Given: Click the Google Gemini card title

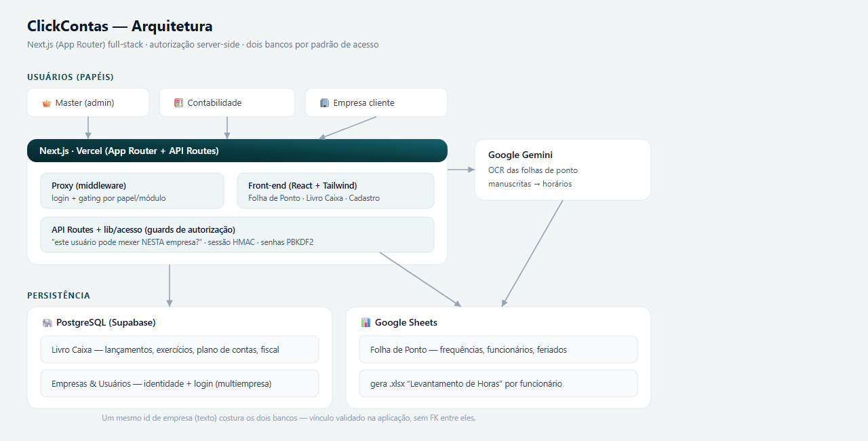Looking at the screenshot, I should (x=520, y=155).
